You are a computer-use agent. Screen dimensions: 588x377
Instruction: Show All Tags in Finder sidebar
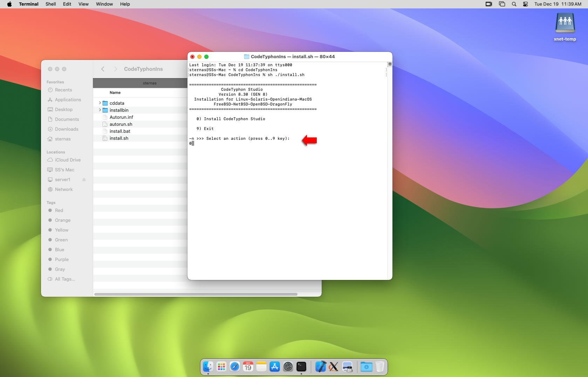pyautogui.click(x=64, y=279)
